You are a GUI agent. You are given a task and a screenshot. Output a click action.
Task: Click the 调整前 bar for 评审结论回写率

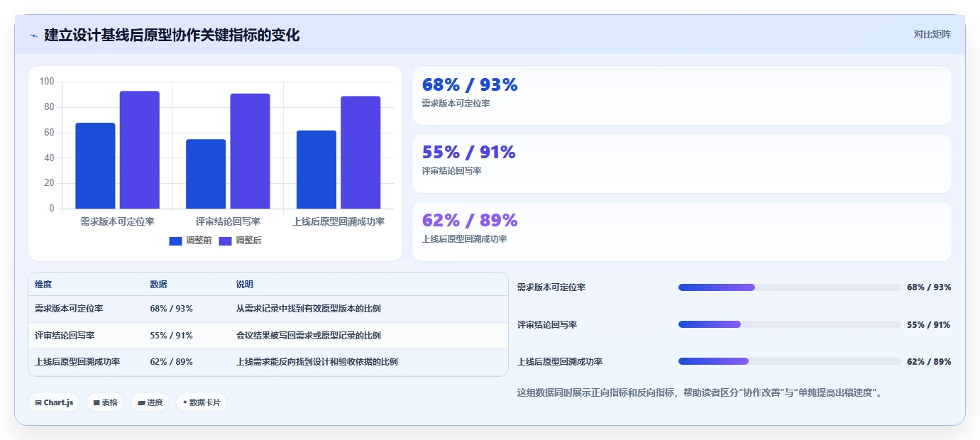tap(206, 174)
